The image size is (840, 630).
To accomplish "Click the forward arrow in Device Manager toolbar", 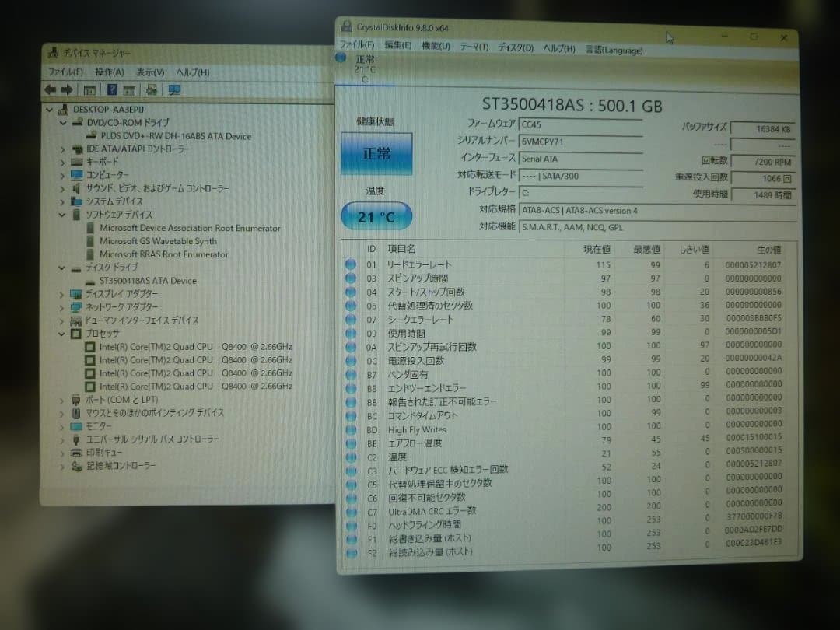I will click(x=66, y=89).
